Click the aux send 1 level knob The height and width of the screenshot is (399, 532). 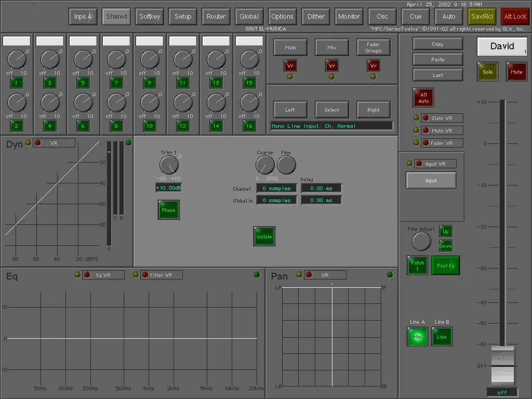[17, 60]
